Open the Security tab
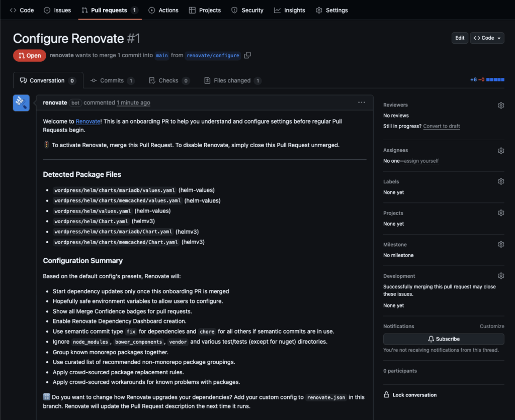This screenshot has width=515, height=420. click(x=247, y=10)
